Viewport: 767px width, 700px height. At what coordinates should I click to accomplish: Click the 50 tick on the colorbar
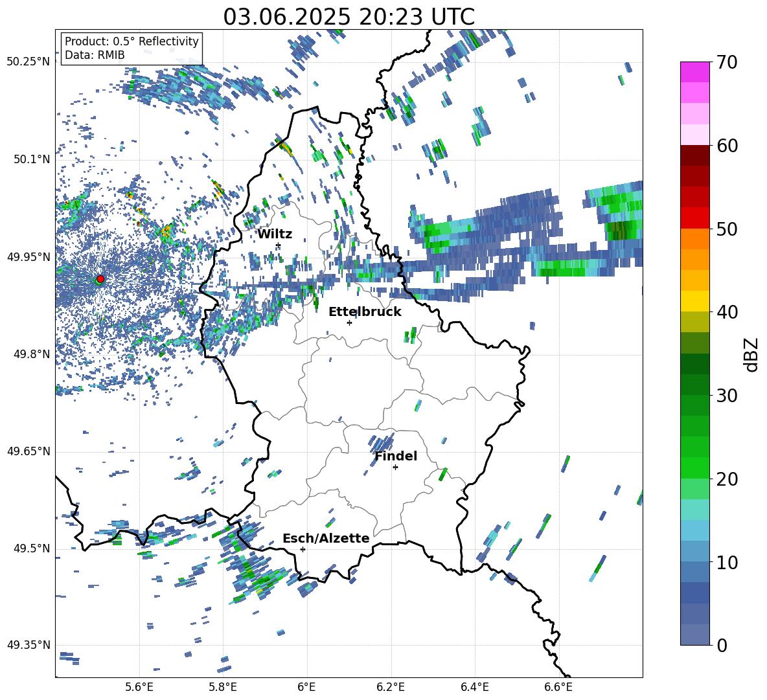[727, 229]
